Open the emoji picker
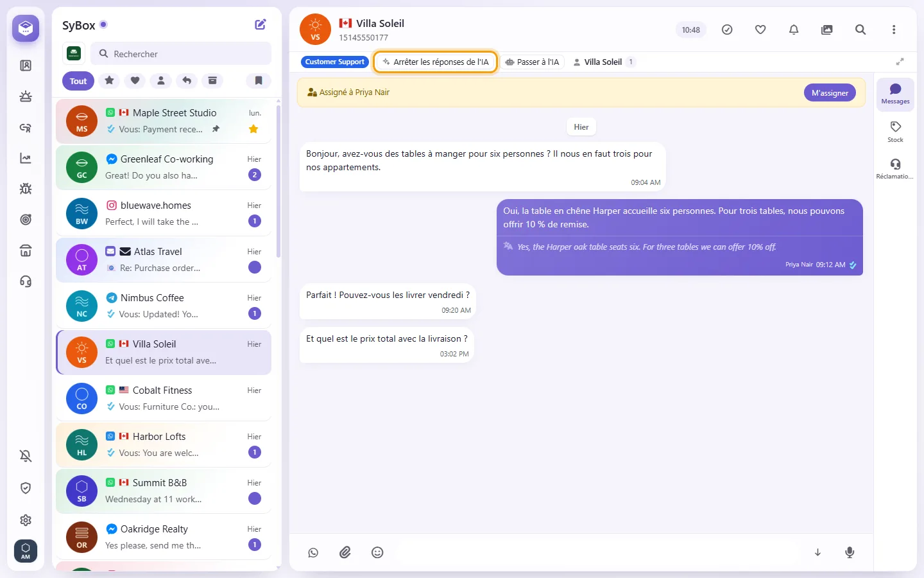The width and height of the screenshot is (924, 578). pos(377,552)
